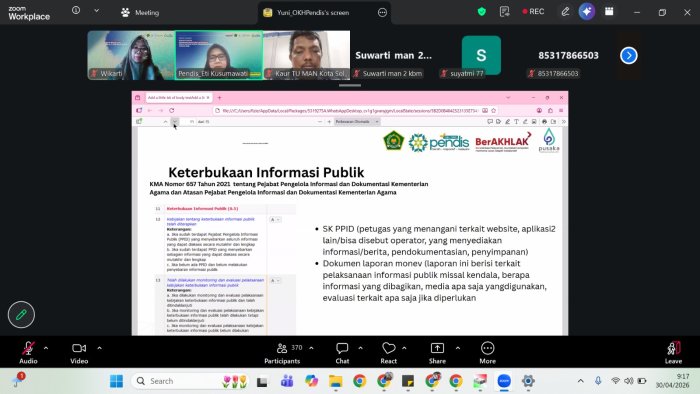Open the More options menu
The height and width of the screenshot is (394, 700).
(x=488, y=353)
